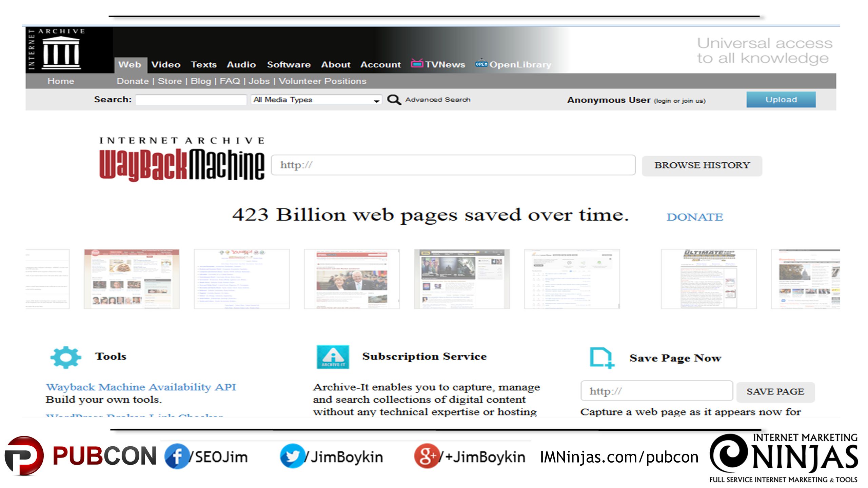Open the Account tab
Screen dimensions: 868x488
point(380,64)
